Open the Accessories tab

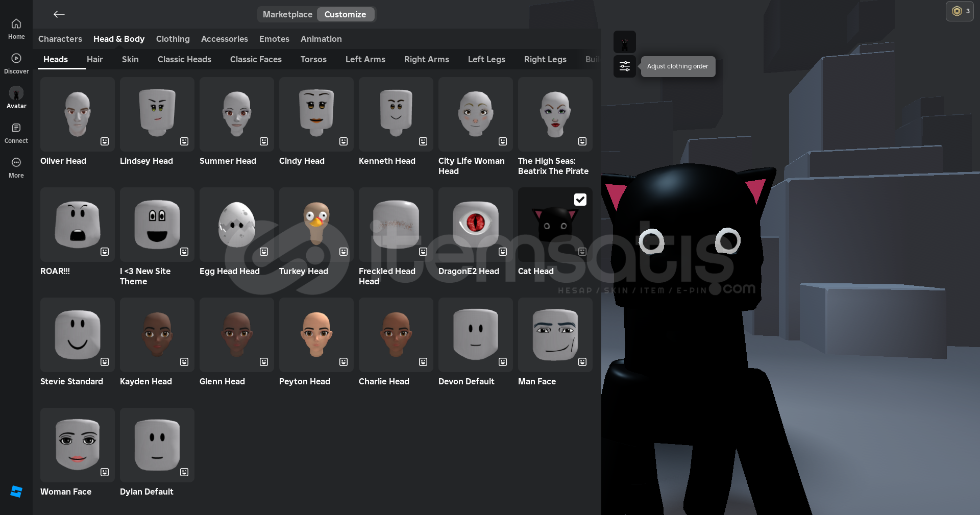coord(225,39)
